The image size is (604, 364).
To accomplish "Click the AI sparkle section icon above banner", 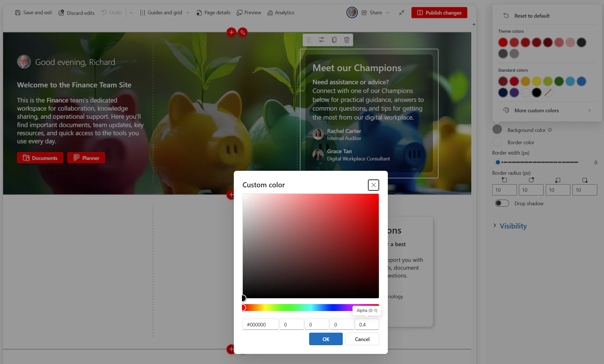I will (x=242, y=32).
